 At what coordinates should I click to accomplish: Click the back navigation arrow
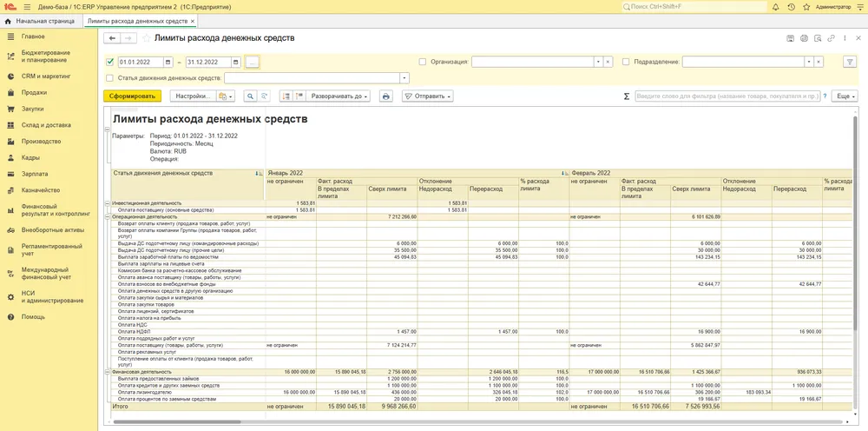(x=112, y=38)
